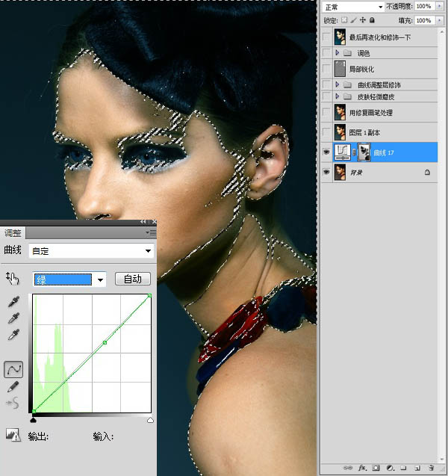Click the link layers icon
The height and width of the screenshot is (476, 448).
point(348,468)
